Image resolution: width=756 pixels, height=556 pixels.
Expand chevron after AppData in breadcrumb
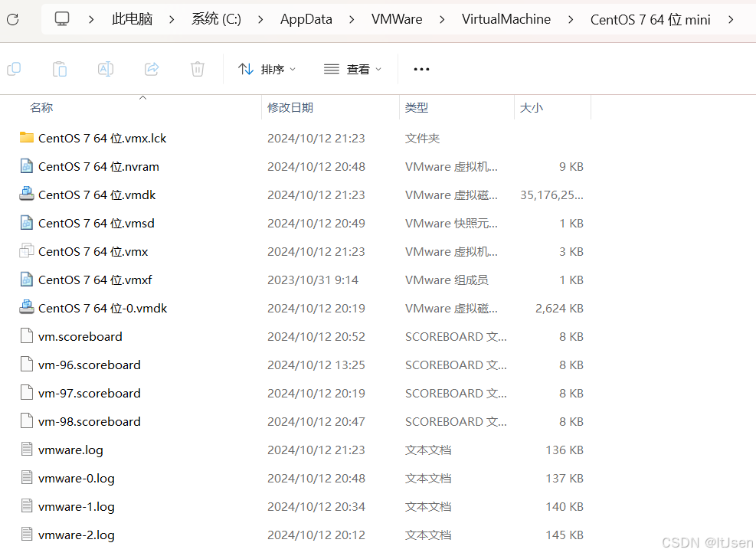(352, 19)
